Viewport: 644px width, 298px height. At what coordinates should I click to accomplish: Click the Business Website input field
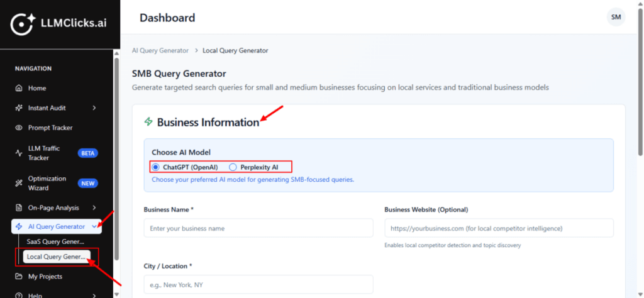[x=499, y=228]
